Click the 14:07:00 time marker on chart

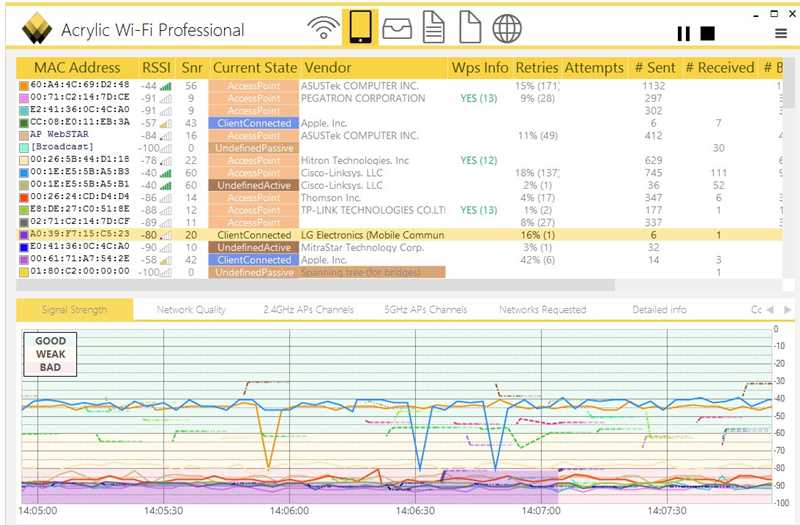(541, 511)
